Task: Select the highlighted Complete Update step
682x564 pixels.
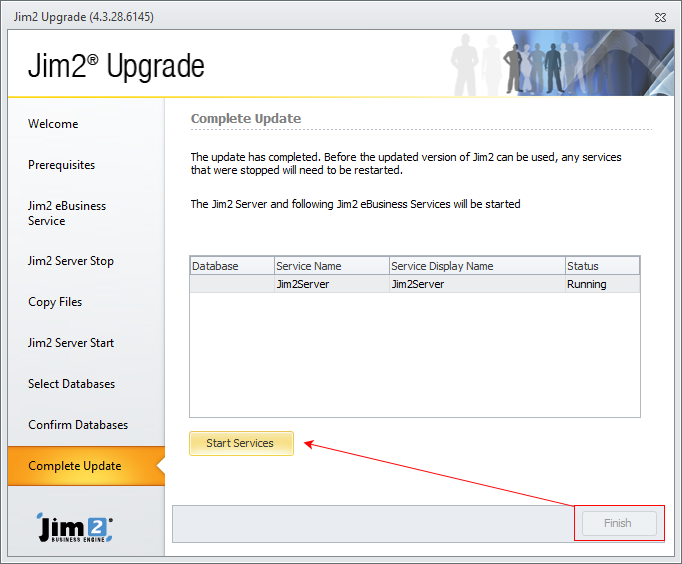Action: coord(86,466)
